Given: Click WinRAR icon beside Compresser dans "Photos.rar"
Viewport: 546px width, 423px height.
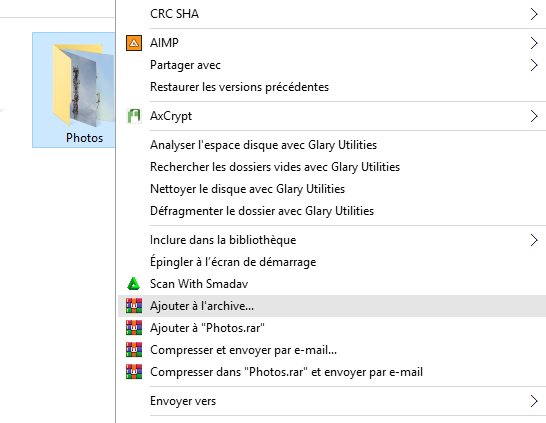Looking at the screenshot, I should pos(134,371).
